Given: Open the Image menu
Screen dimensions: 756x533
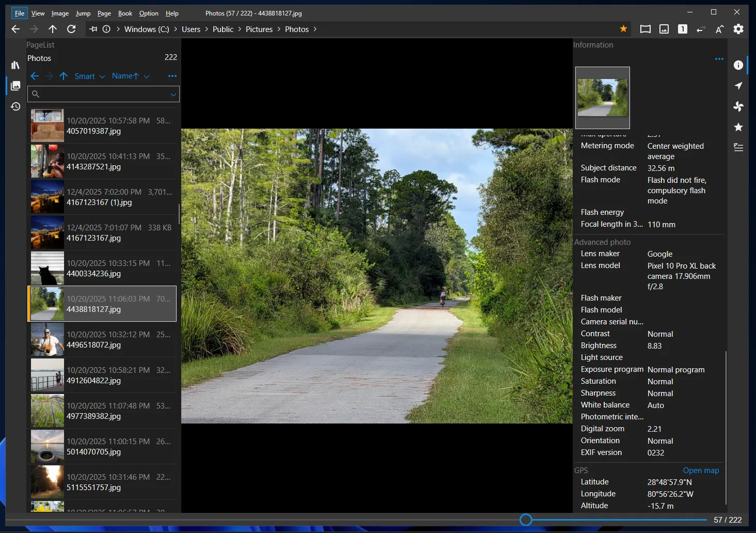Looking at the screenshot, I should [x=60, y=13].
